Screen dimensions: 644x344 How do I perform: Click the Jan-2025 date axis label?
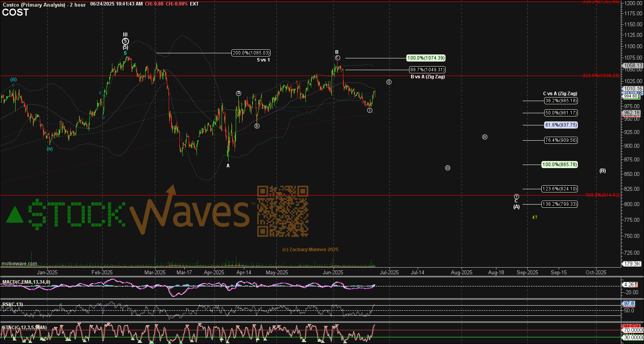pos(47,272)
